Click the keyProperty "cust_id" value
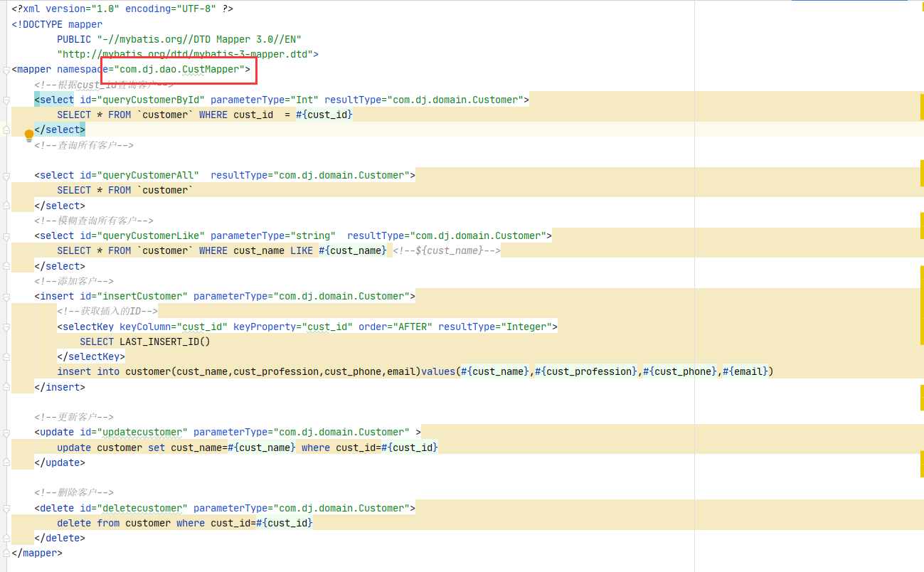924x572 pixels. click(x=327, y=327)
